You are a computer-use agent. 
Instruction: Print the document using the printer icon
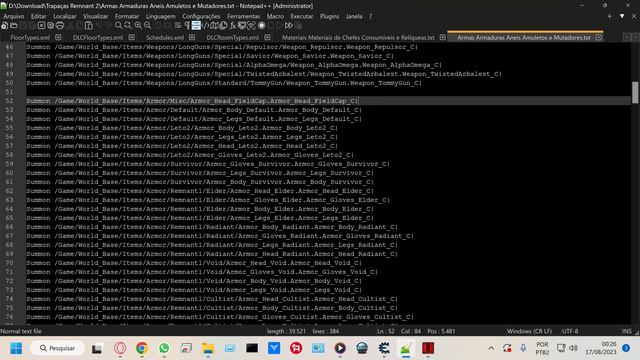click(x=60, y=25)
